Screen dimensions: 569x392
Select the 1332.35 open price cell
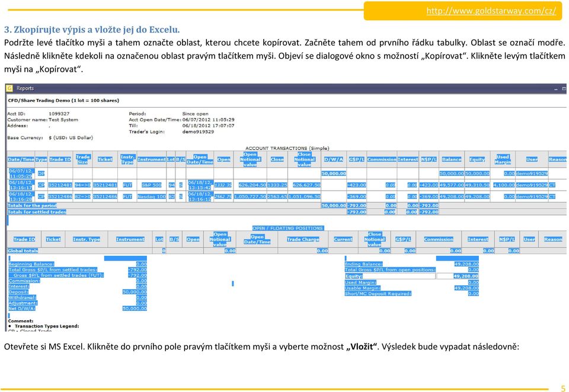tap(223, 185)
